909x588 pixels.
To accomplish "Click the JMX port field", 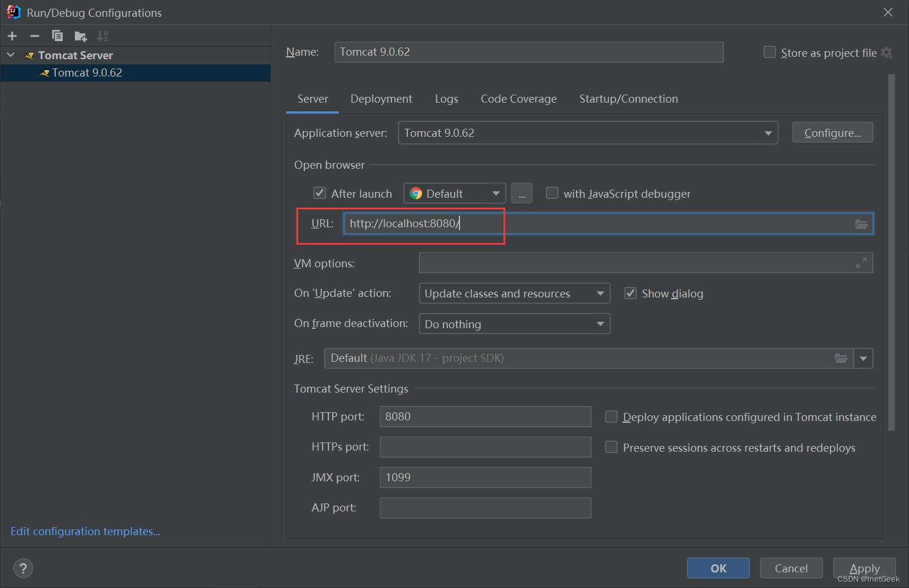I will point(486,477).
